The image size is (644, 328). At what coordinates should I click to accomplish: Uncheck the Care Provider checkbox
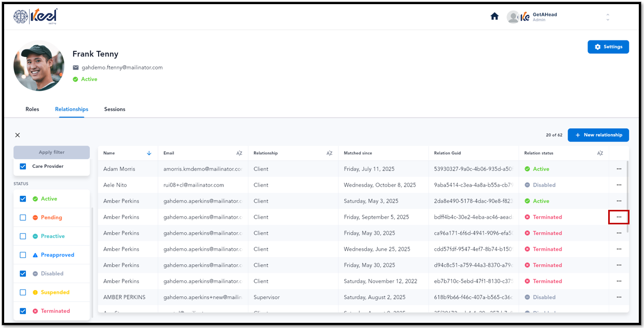23,166
